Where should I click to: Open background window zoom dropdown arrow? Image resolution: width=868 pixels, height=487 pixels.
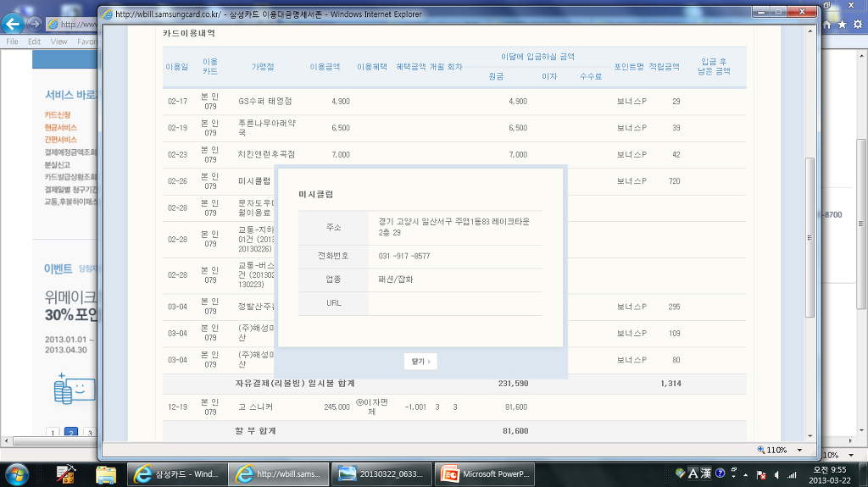point(851,455)
